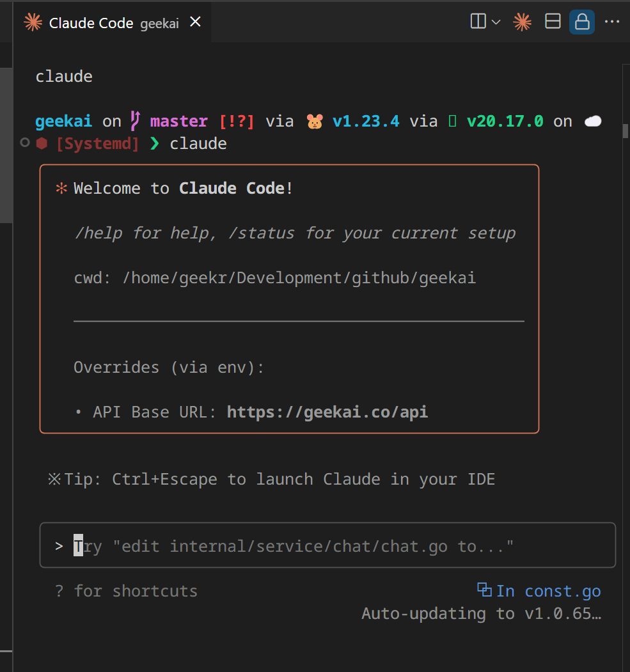630x672 pixels.
Task: Click the '/help for help' hint text
Action: [x=146, y=233]
